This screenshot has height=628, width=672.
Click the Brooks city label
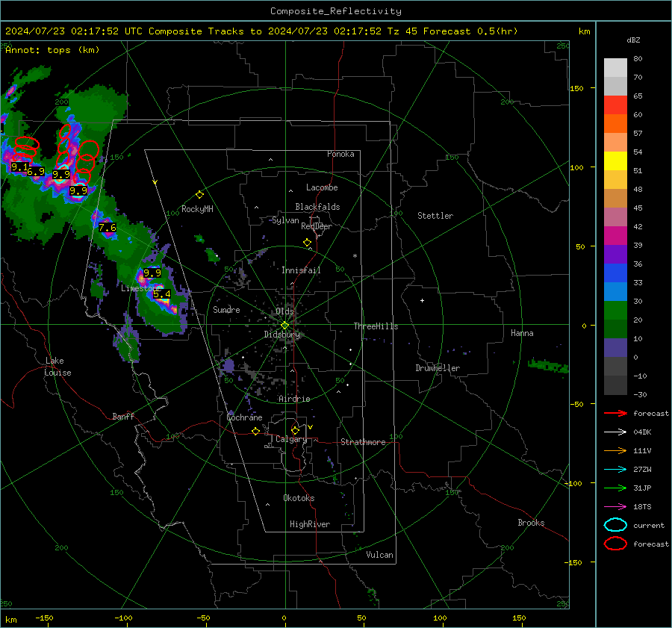coord(531,523)
